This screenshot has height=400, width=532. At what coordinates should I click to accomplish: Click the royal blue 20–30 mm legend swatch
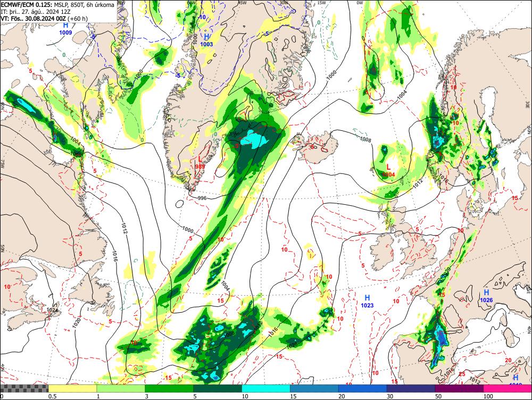[363, 388]
